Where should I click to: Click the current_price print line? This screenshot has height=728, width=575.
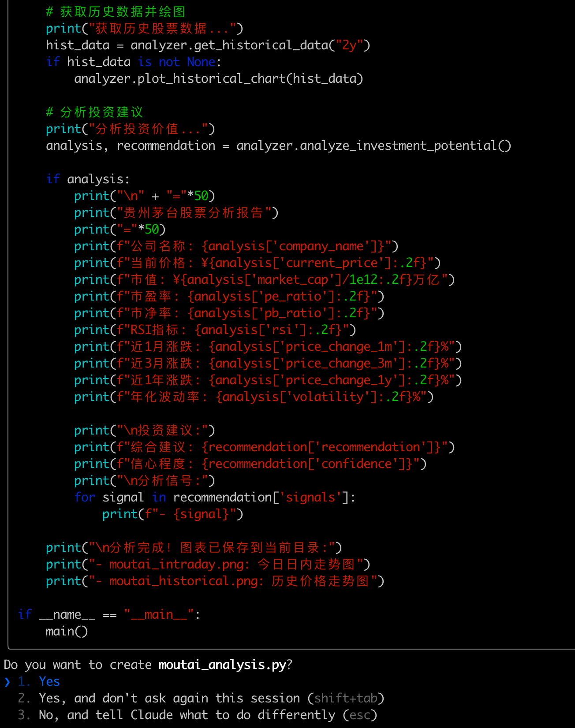(258, 263)
